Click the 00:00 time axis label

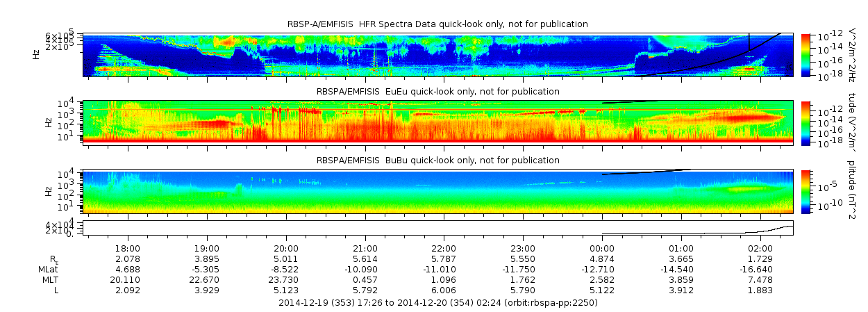coord(602,248)
